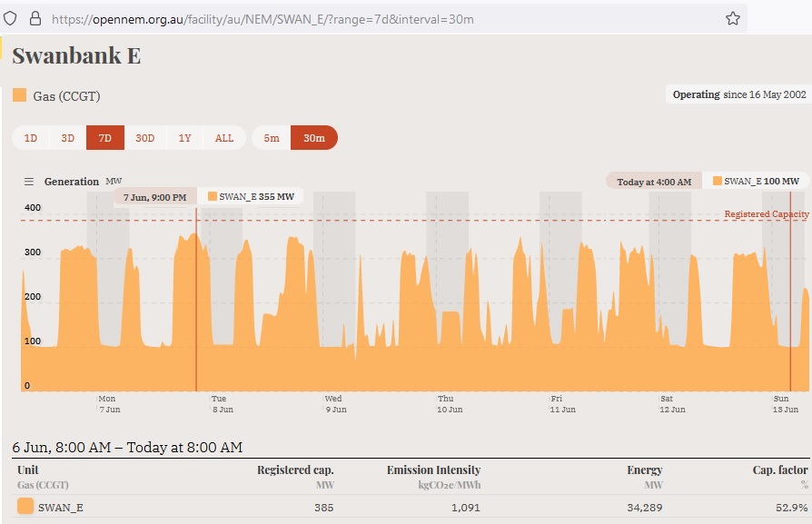Click the 34,289 energy value

tap(645, 508)
